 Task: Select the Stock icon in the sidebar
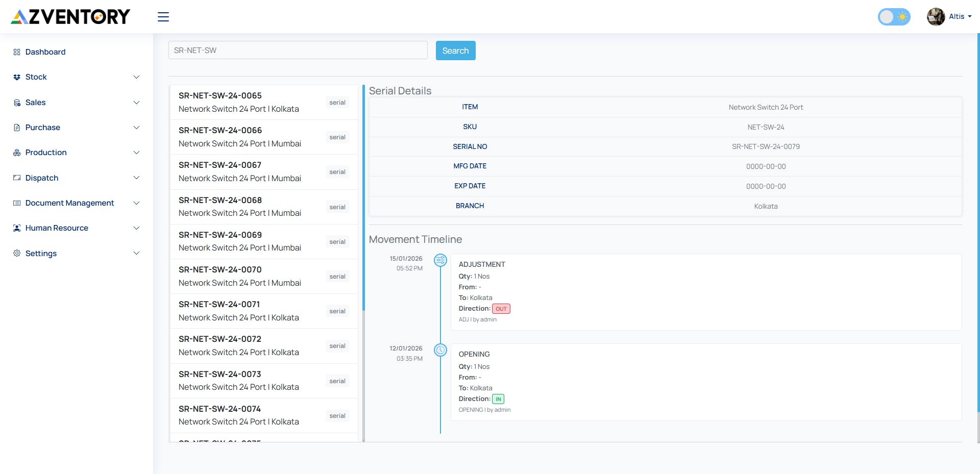click(16, 77)
